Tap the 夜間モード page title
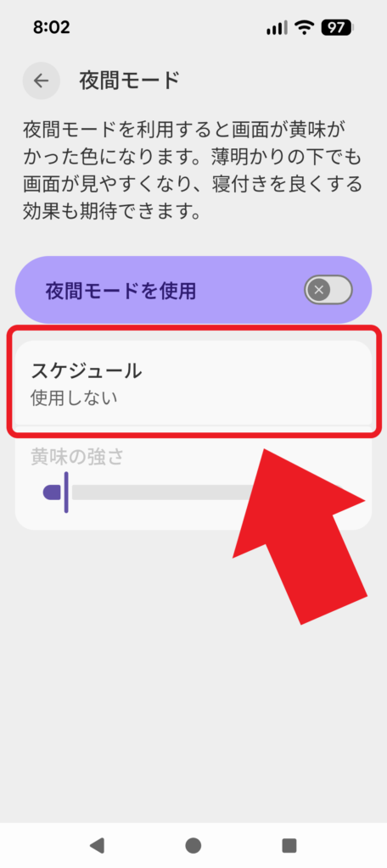 pyautogui.click(x=130, y=81)
